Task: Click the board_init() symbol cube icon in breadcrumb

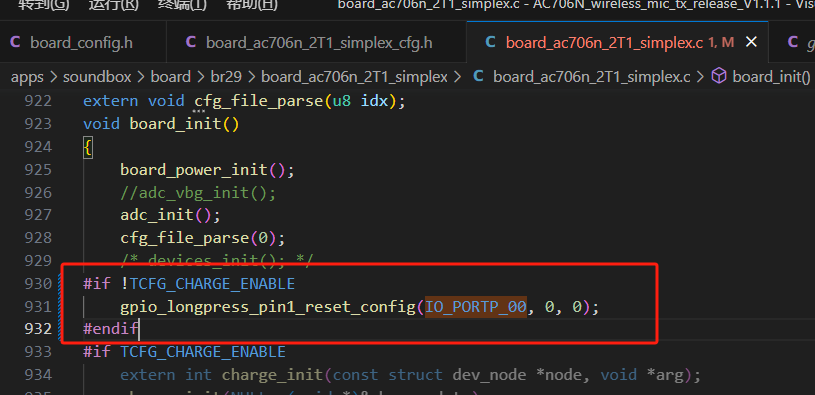Action: point(718,77)
